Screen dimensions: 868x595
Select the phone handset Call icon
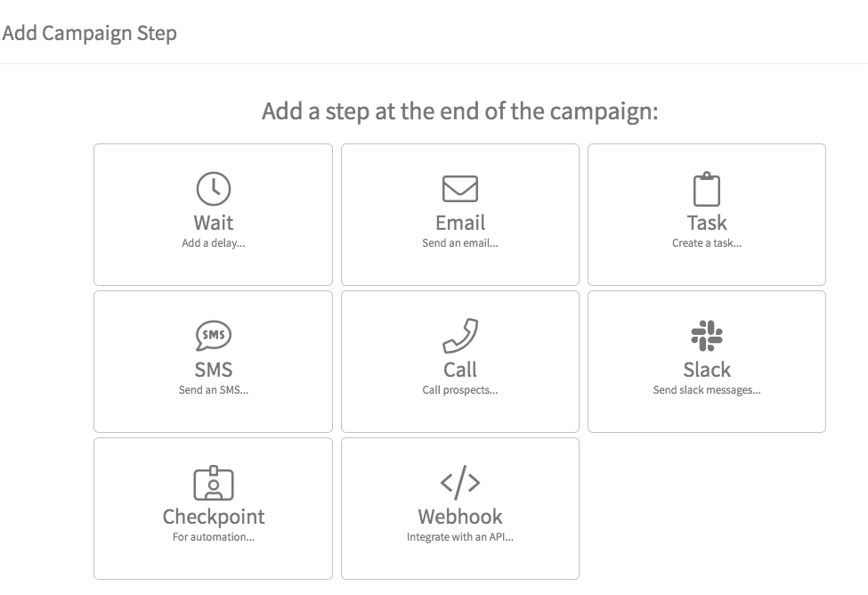pos(460,336)
